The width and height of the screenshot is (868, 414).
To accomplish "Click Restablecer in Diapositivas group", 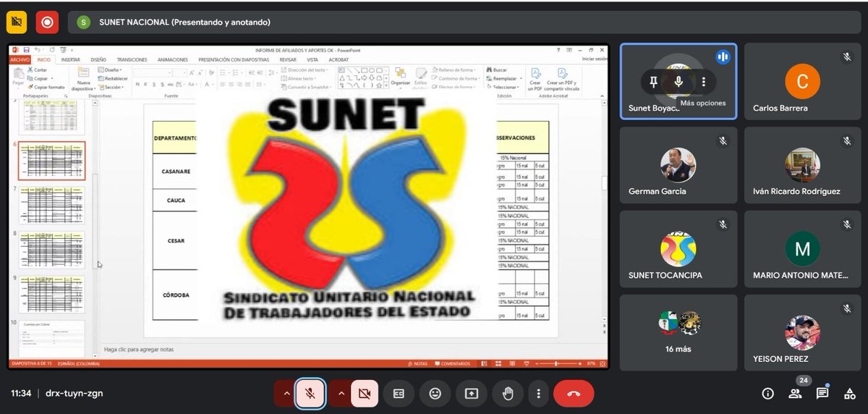I will click(114, 78).
